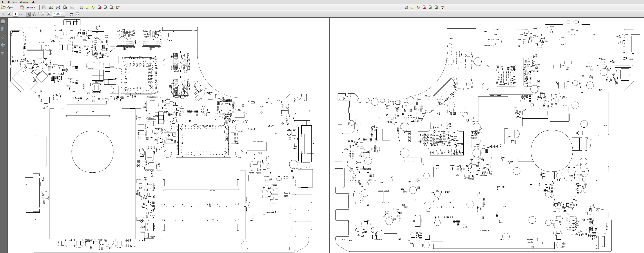Screen dimensions: 644x253
Task: Click the page number input field
Action: pyautogui.click(x=15, y=14)
